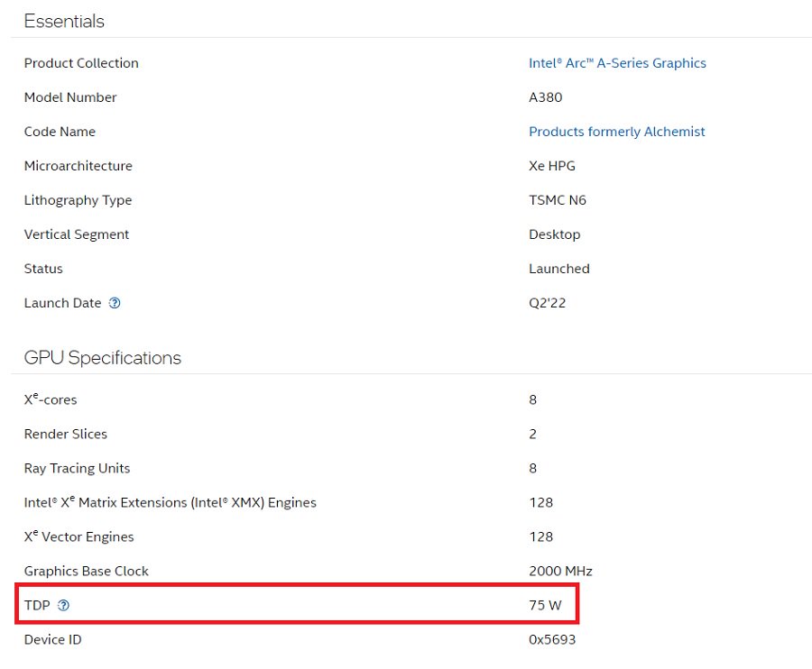812x669 pixels.
Task: Click the 2000 MHz base clock value
Action: point(560,571)
